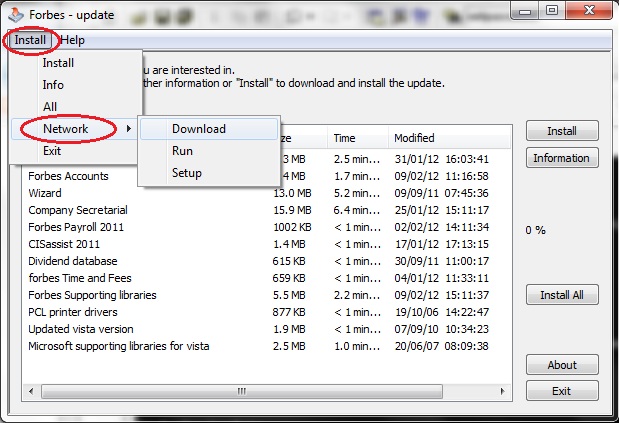
Task: Click the About button
Action: (x=562, y=365)
